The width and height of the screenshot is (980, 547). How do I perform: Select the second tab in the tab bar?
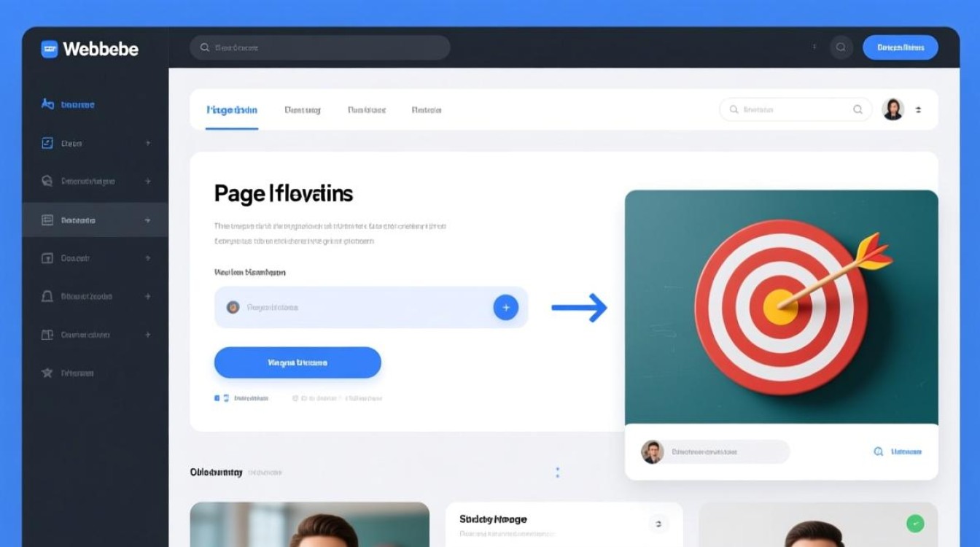[x=303, y=110]
